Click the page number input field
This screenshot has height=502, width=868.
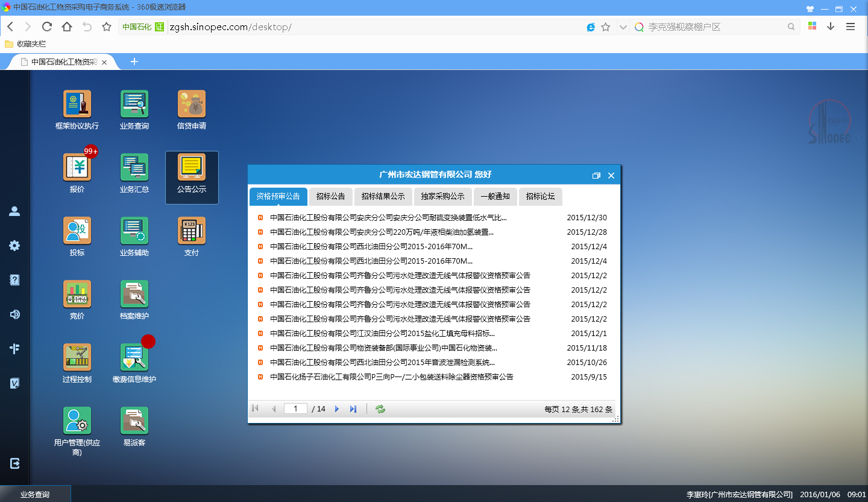[295, 409]
